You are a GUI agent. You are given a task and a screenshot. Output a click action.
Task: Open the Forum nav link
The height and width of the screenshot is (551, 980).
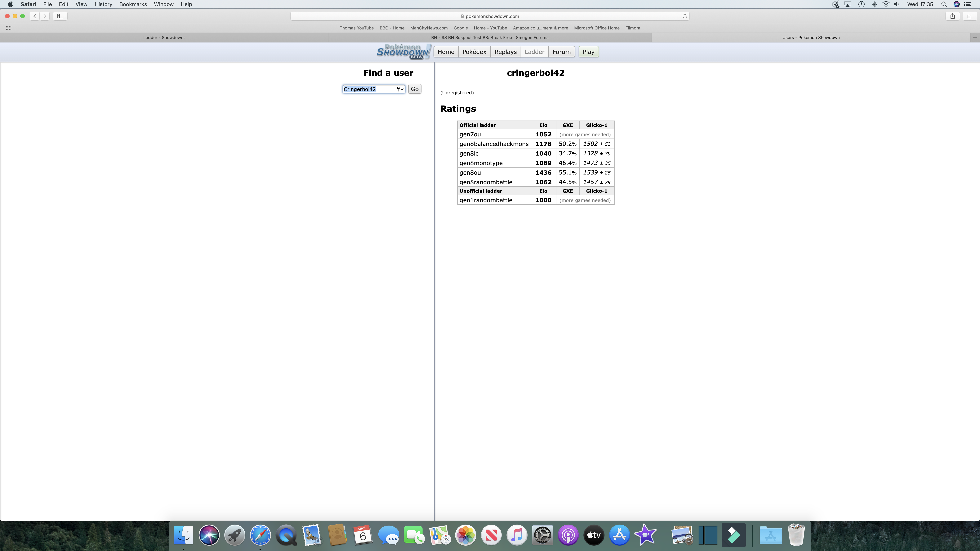click(561, 52)
